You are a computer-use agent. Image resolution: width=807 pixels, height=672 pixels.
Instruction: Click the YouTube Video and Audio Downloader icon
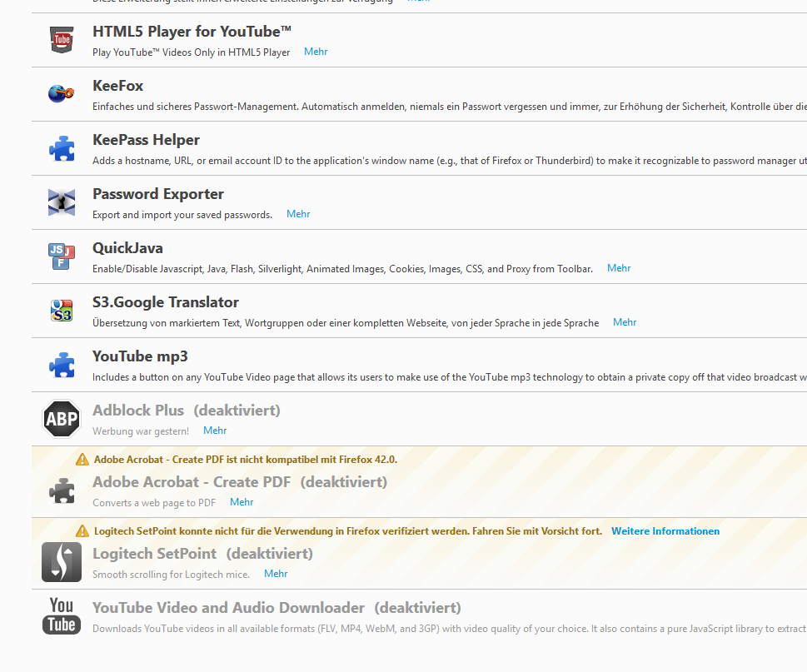62,616
